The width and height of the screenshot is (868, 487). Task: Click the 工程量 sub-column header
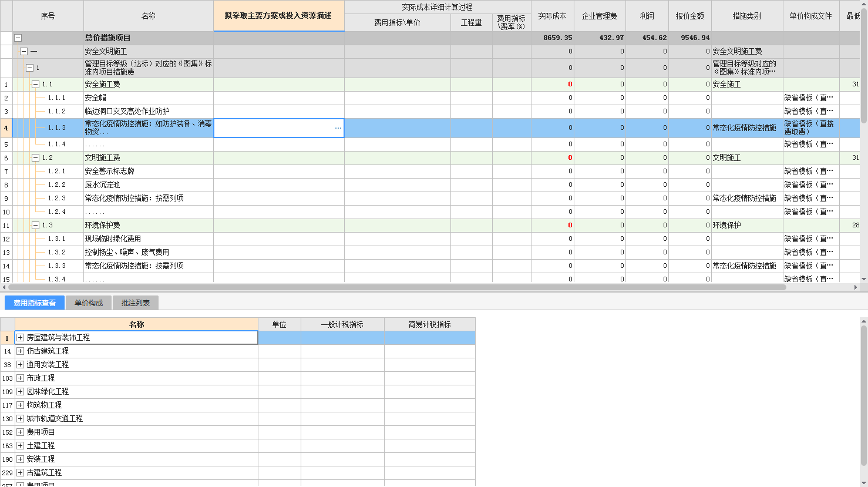pos(472,23)
